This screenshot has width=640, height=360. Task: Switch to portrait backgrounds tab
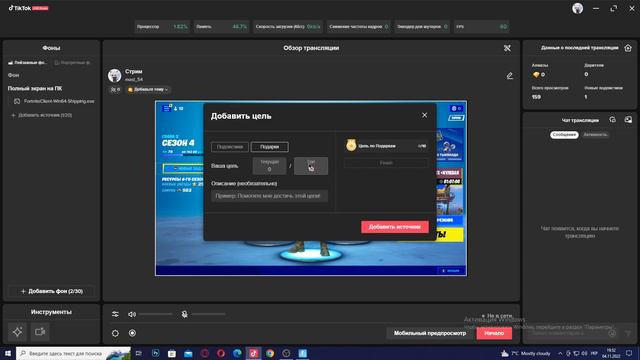[x=72, y=63]
